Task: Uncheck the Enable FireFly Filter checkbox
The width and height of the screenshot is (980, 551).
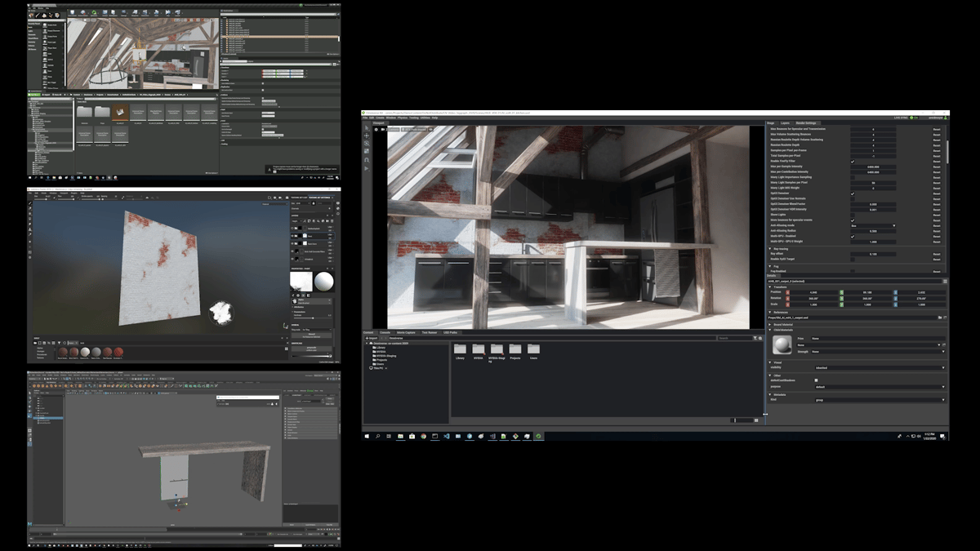Action: (x=853, y=161)
